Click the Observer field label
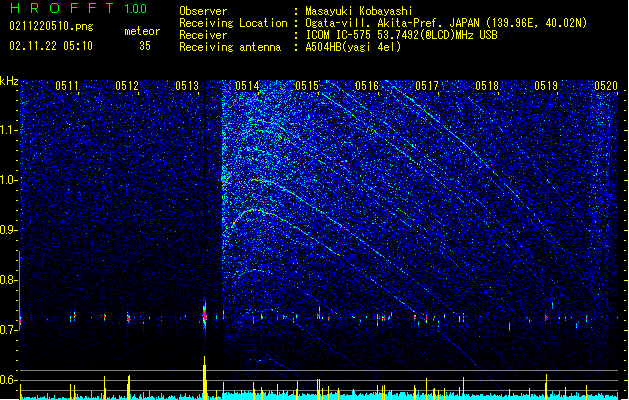Viewport: 629px width, 400px height. 203,11
